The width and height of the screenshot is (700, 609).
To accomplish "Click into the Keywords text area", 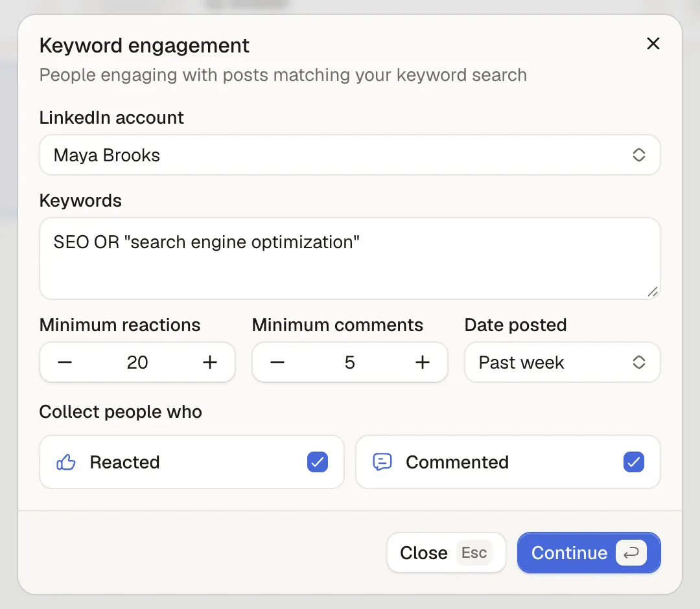I will (349, 259).
